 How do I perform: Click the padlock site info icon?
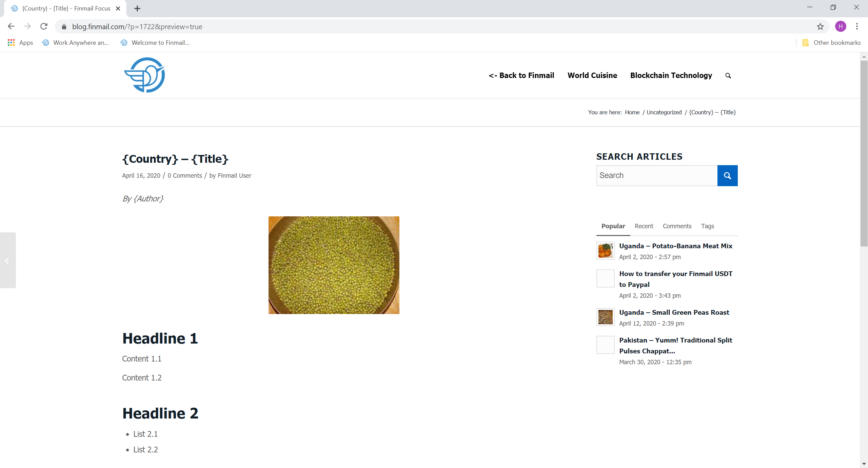click(64, 26)
